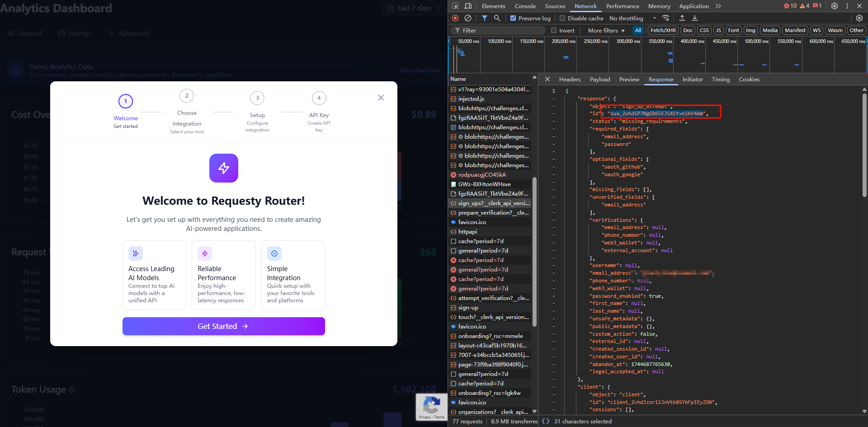Click the request list scrollbar
Screen dimensions: 868x427
click(535, 251)
